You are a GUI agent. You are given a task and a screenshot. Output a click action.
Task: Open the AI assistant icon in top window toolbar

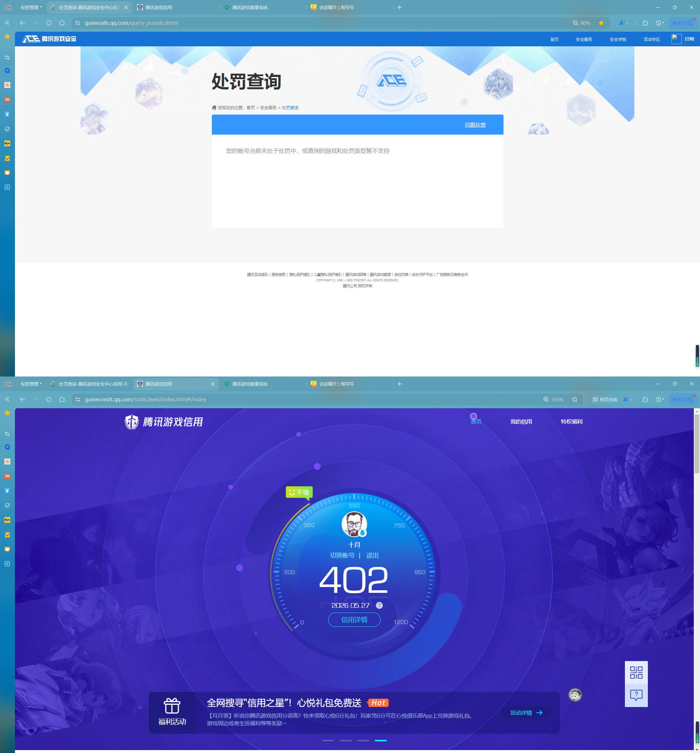623,23
